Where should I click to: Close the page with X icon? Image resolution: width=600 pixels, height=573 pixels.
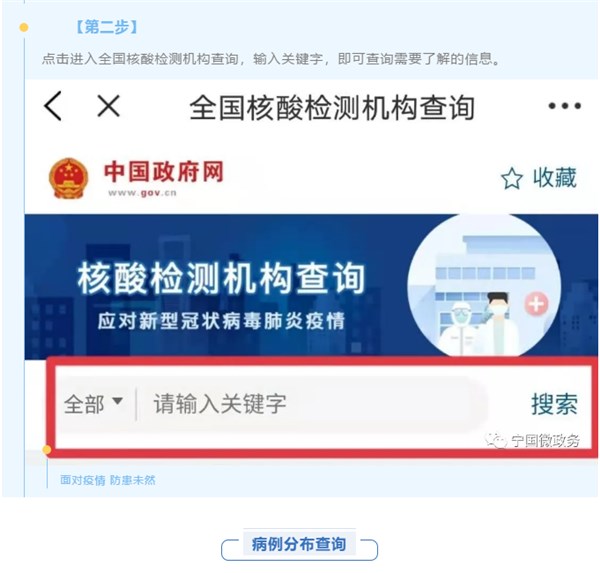click(109, 106)
